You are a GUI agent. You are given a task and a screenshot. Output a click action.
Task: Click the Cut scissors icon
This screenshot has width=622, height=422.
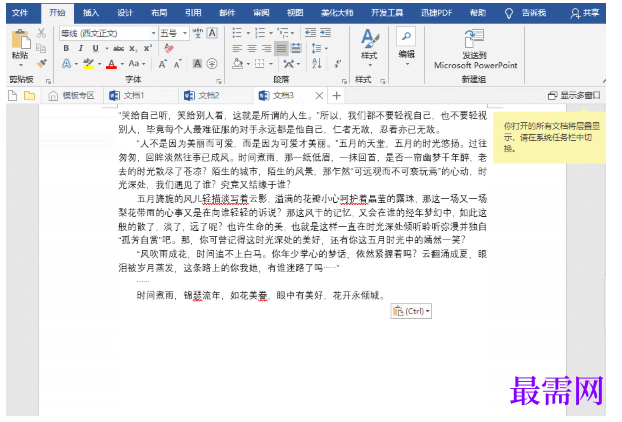click(41, 33)
